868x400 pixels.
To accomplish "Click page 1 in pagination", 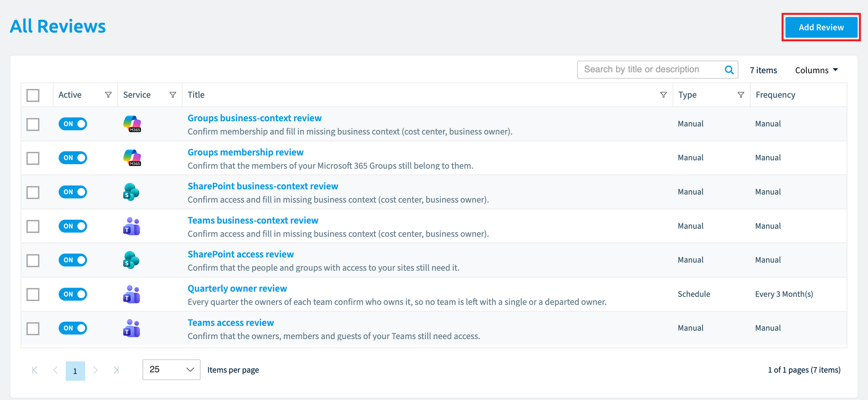I will tap(75, 371).
